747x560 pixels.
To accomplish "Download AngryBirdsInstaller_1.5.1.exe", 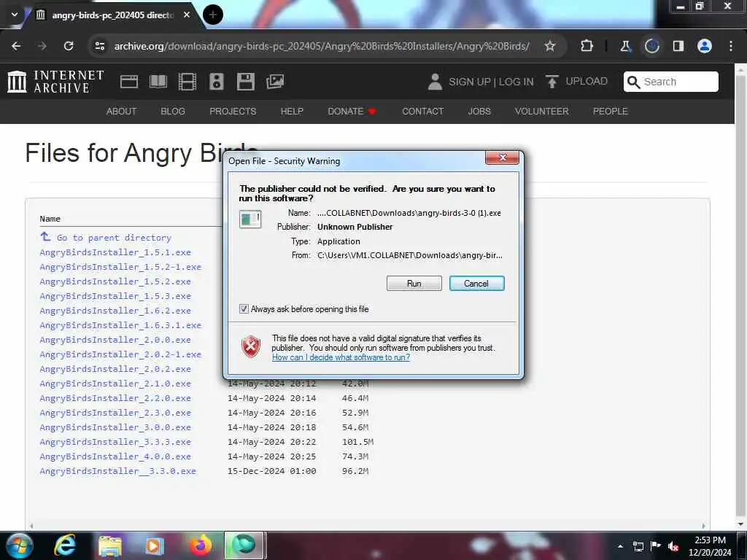I will (x=115, y=252).
